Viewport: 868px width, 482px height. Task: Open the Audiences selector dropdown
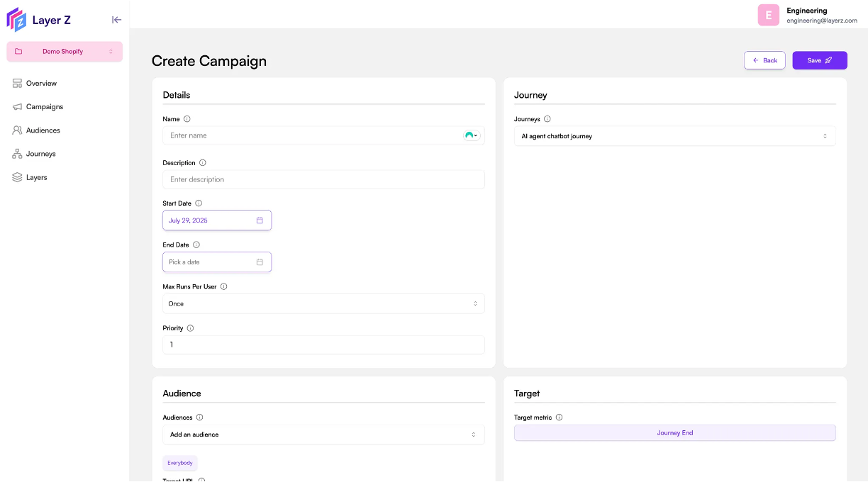323,434
